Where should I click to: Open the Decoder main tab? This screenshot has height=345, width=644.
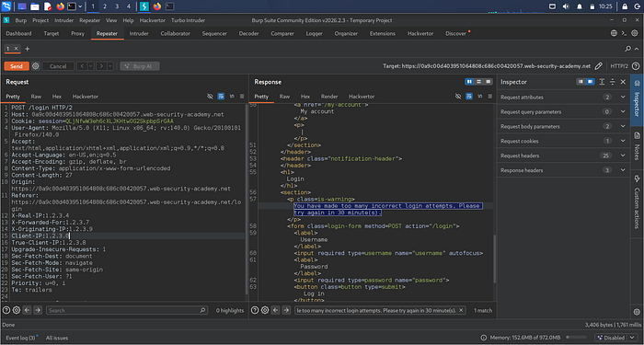[249, 34]
